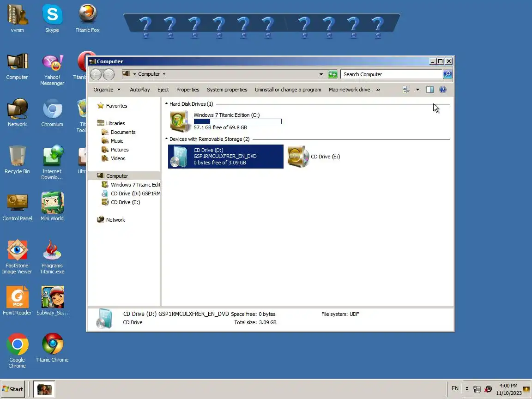Launch Titanic Chrome from the desktop
The height and width of the screenshot is (399, 532).
pos(52,347)
